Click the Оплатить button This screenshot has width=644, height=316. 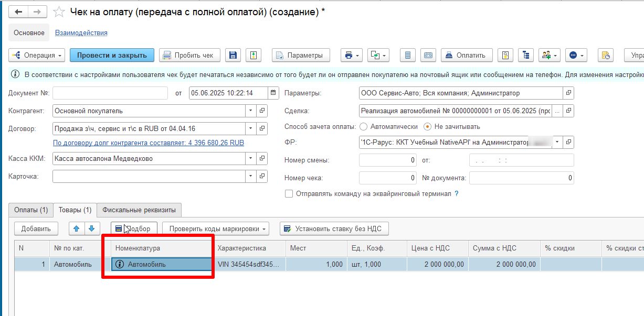click(x=467, y=55)
